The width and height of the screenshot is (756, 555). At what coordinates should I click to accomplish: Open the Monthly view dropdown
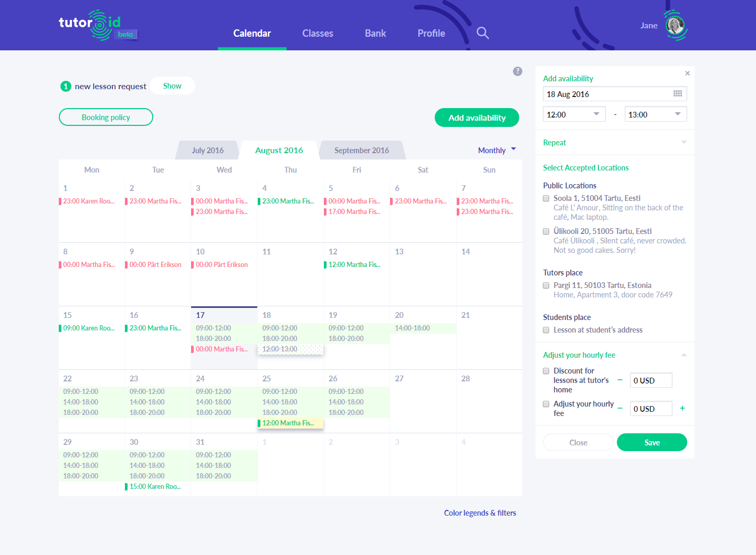point(497,151)
